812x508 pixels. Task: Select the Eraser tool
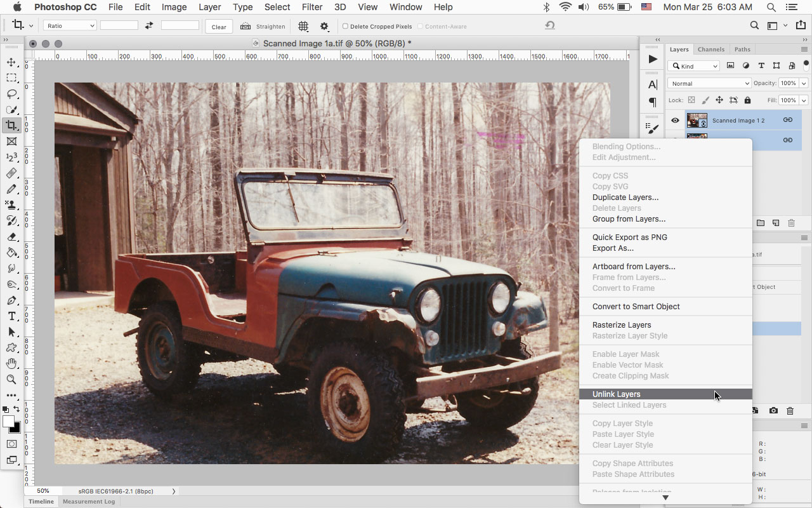11,237
